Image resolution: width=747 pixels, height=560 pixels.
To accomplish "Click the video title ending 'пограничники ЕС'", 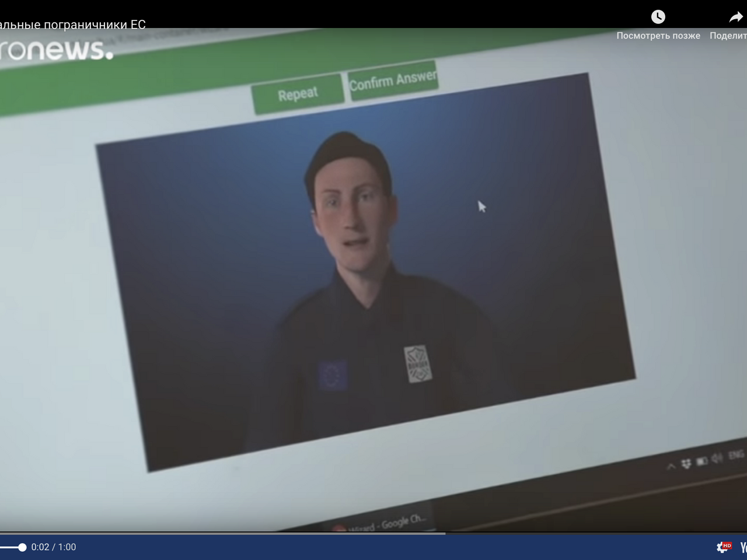I will (73, 24).
